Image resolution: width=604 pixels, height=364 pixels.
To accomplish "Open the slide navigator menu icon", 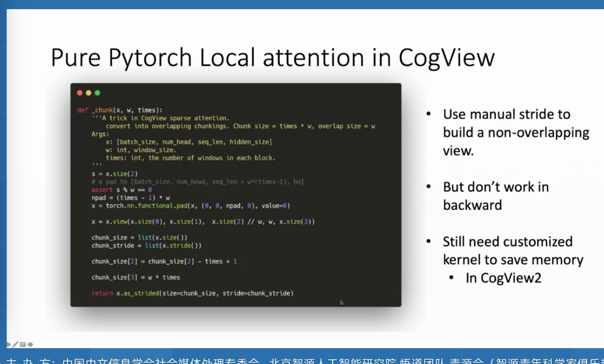I will [23, 344].
